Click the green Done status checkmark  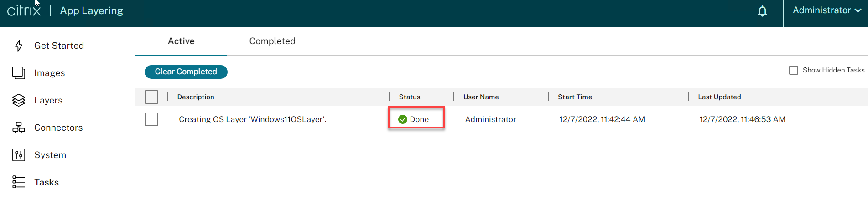403,119
